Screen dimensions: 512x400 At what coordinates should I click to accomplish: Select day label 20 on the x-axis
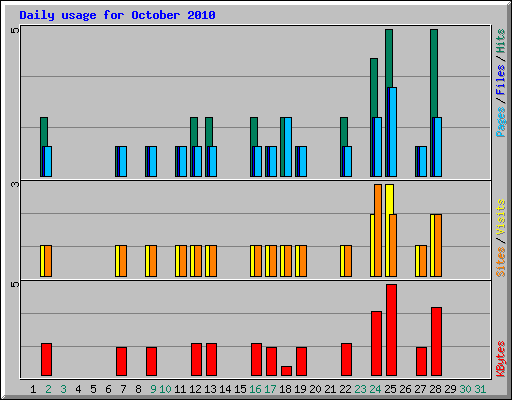click(315, 389)
